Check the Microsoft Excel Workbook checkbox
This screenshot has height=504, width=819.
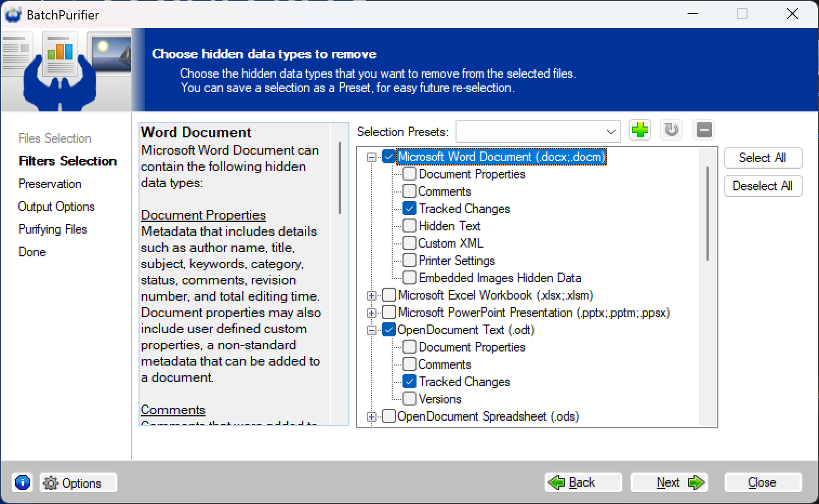[x=389, y=295]
